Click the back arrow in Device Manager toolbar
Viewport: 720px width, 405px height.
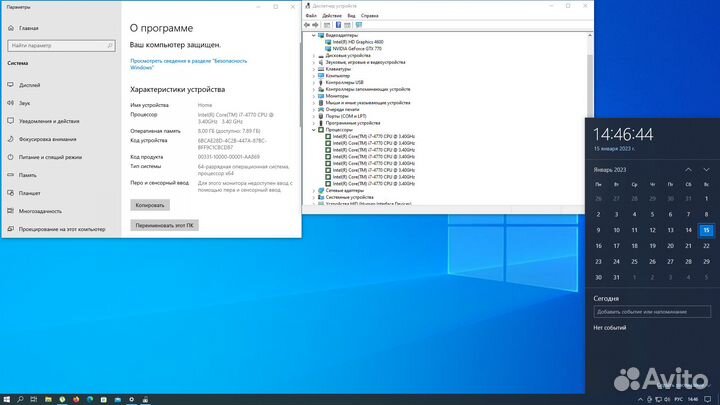pos(308,24)
